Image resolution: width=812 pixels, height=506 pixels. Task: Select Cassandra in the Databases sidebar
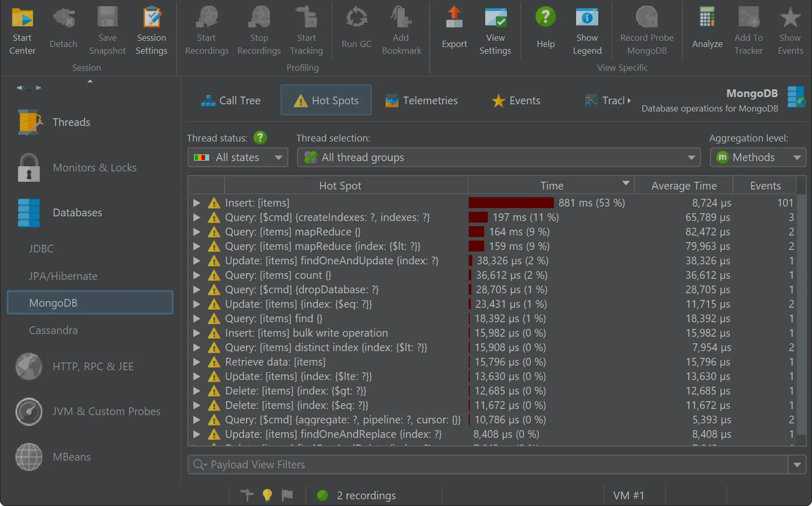[53, 330]
